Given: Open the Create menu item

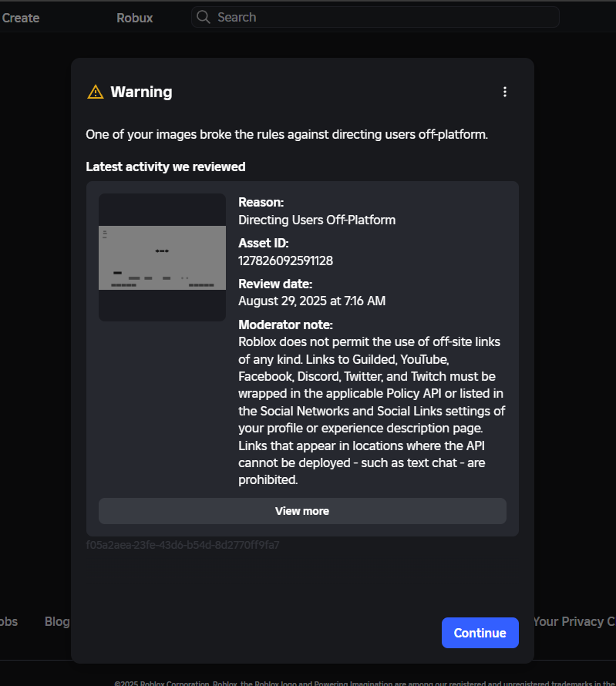Looking at the screenshot, I should click(21, 18).
